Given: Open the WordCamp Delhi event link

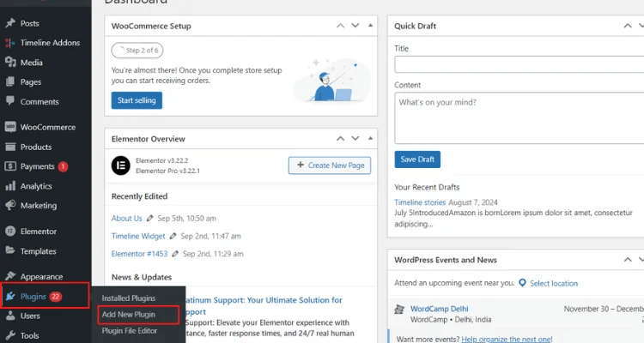Looking at the screenshot, I should pos(439,309).
